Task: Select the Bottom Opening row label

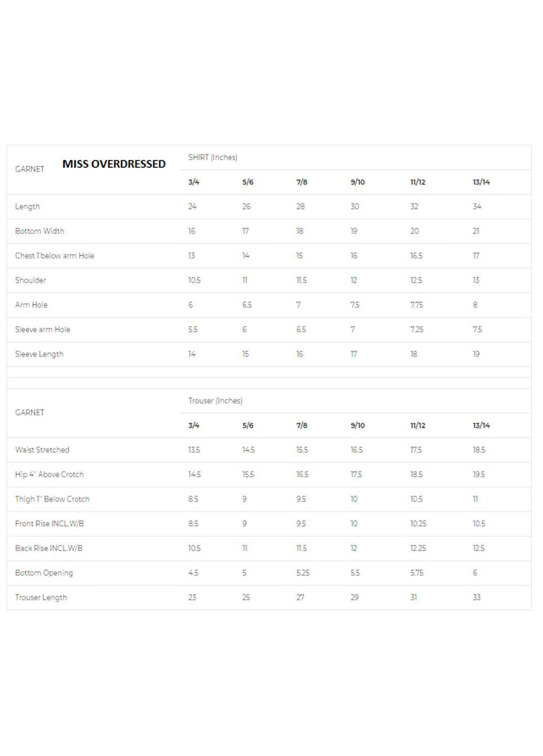Action: pos(44,573)
